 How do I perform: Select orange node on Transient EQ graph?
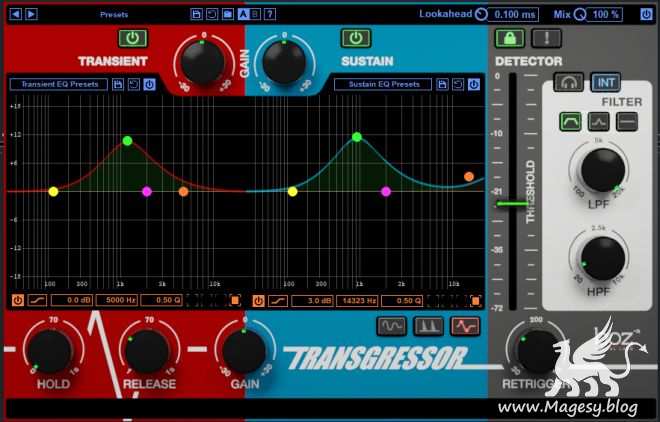coord(184,192)
